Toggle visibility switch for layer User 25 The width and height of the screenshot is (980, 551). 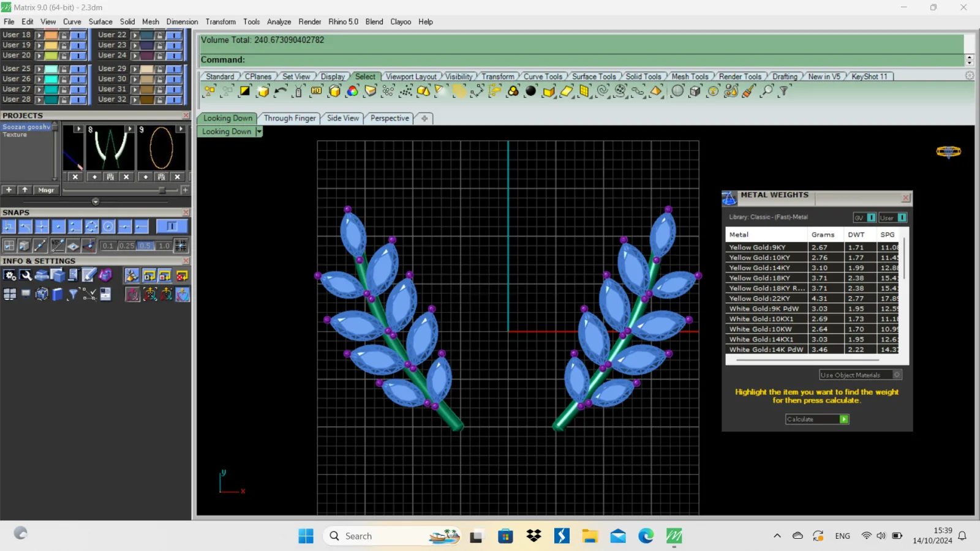(78, 69)
